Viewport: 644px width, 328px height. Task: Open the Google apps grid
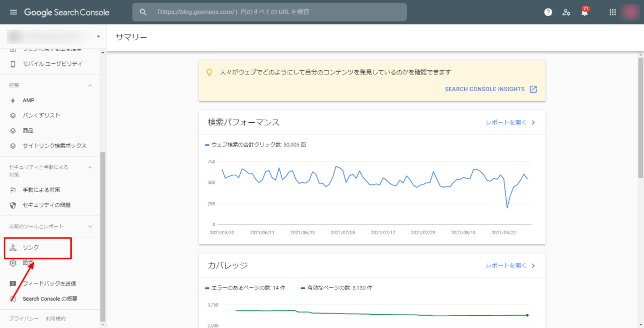pyautogui.click(x=613, y=12)
